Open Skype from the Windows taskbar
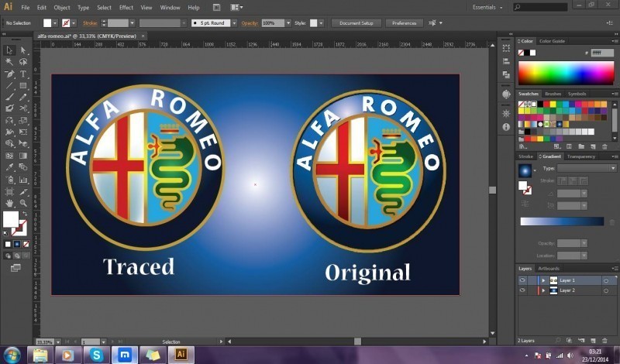 [96, 355]
